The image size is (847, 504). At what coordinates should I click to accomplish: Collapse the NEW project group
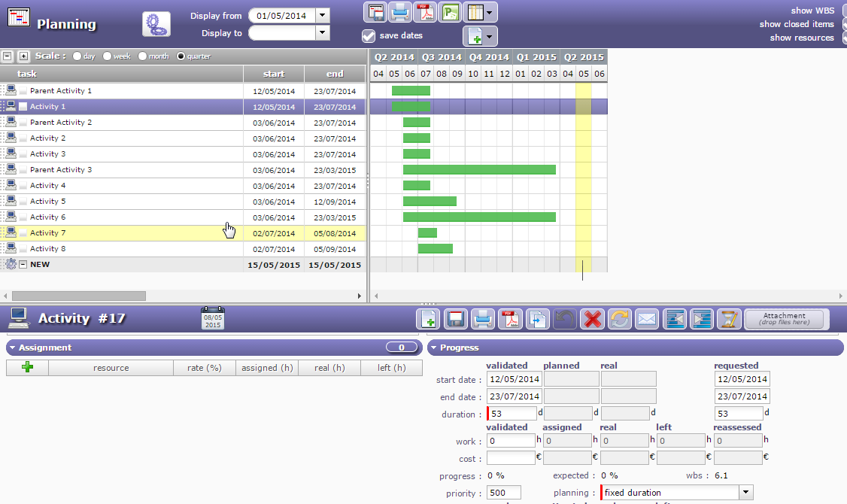(23, 265)
